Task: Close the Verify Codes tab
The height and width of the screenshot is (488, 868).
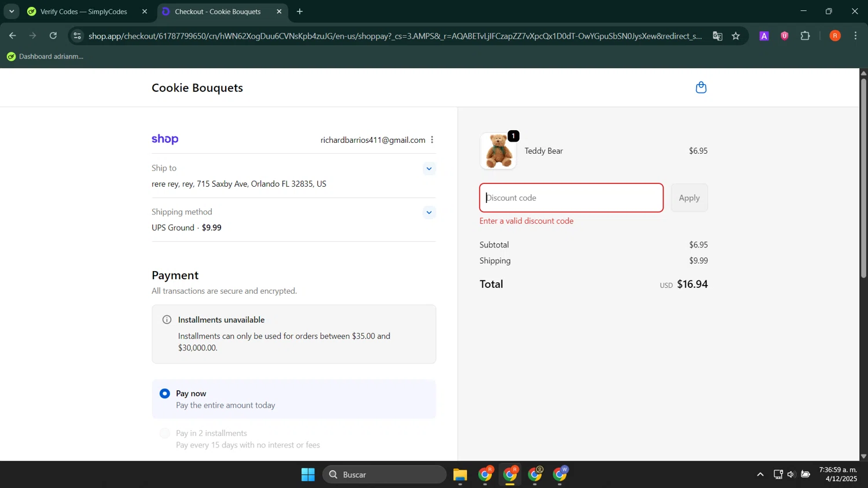Action: [145, 12]
